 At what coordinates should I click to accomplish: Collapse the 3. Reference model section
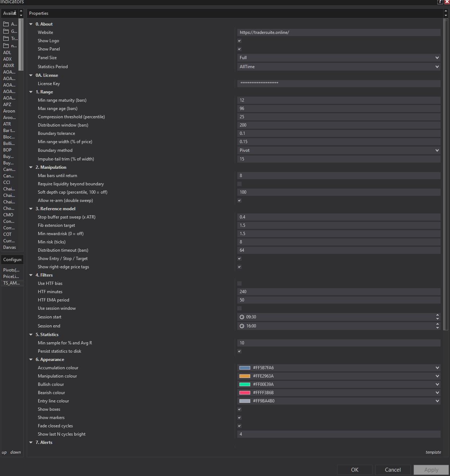pos(31,209)
